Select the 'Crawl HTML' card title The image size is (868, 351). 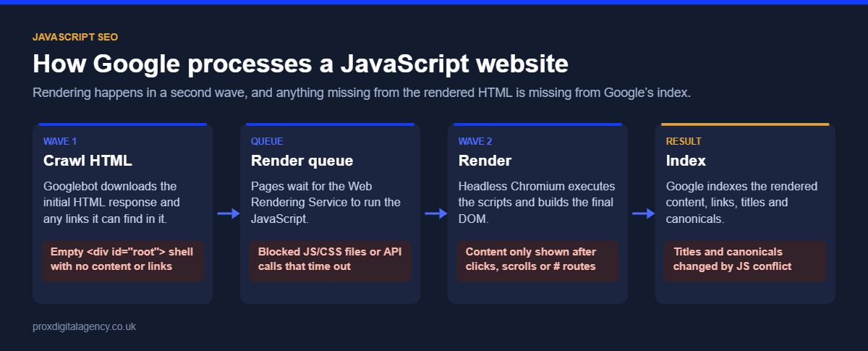coord(88,160)
